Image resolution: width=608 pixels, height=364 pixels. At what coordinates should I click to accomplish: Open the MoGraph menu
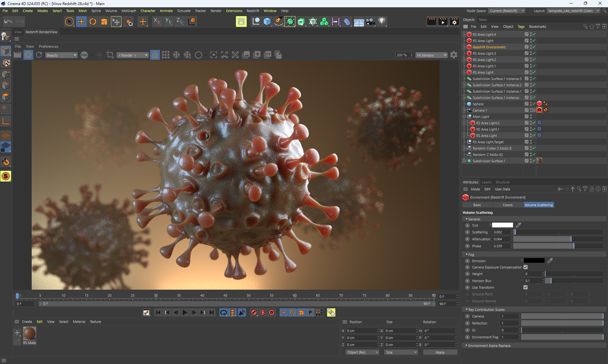coord(129,11)
